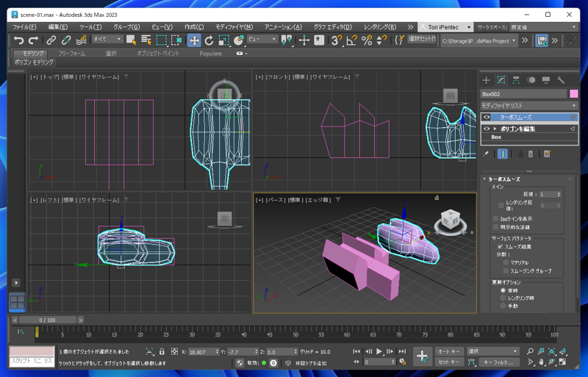
Task: Open the project path dropdown
Action: [x=479, y=41]
